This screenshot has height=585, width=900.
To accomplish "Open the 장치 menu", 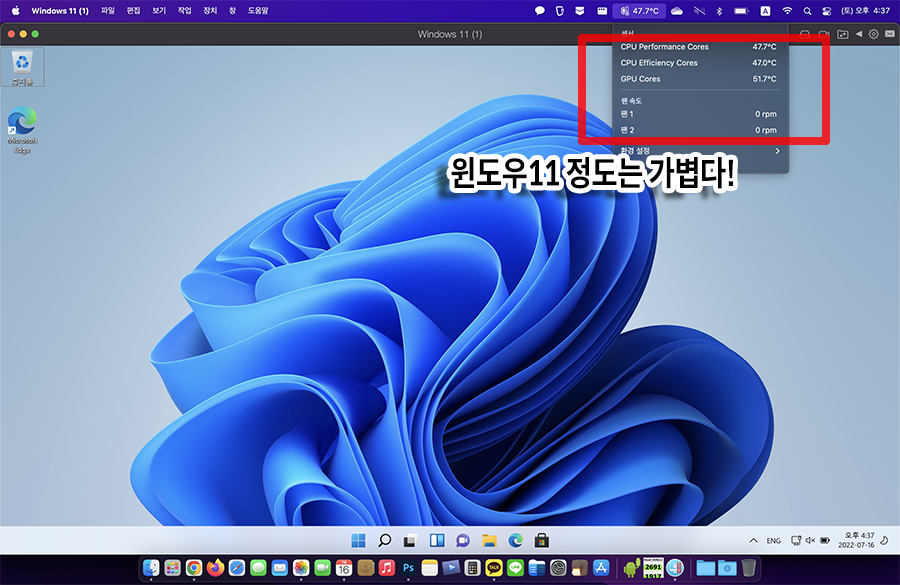I will click(x=210, y=10).
